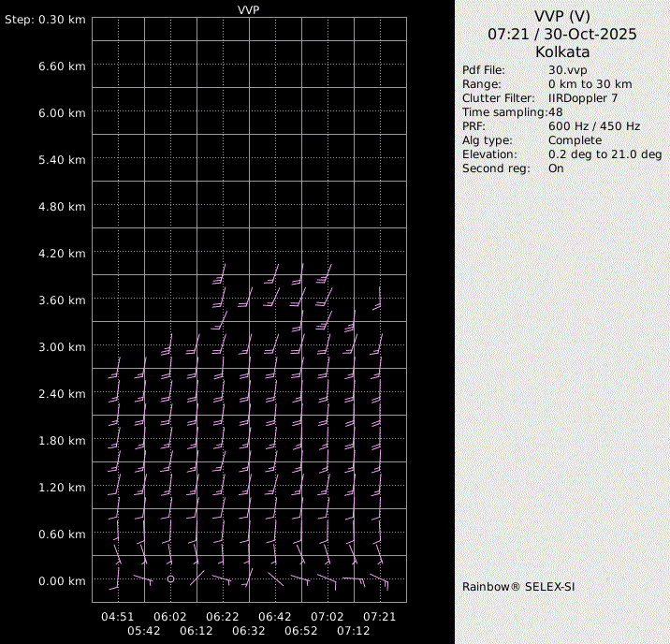This screenshot has width=670, height=644.
Task: Click the 4.20 km altitude label
Action: [x=63, y=254]
